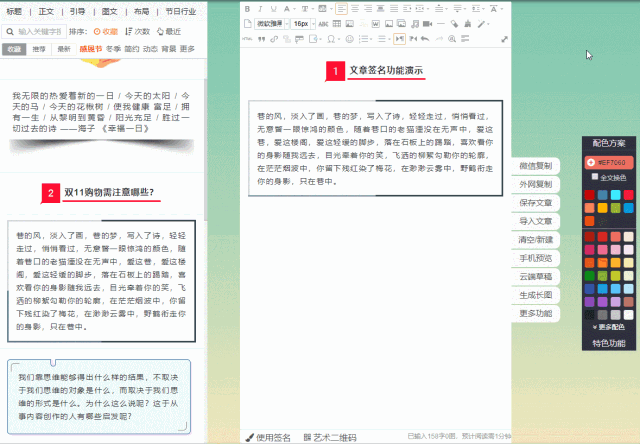Screen dimensions: 640x444
Task: Click the search-and-replace magnifier icon
Action: tap(452, 39)
